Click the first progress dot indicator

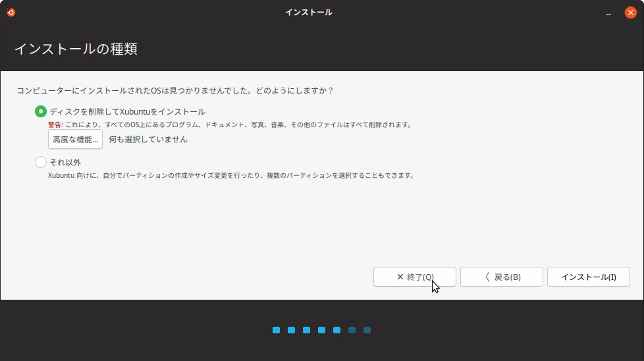[x=276, y=330]
